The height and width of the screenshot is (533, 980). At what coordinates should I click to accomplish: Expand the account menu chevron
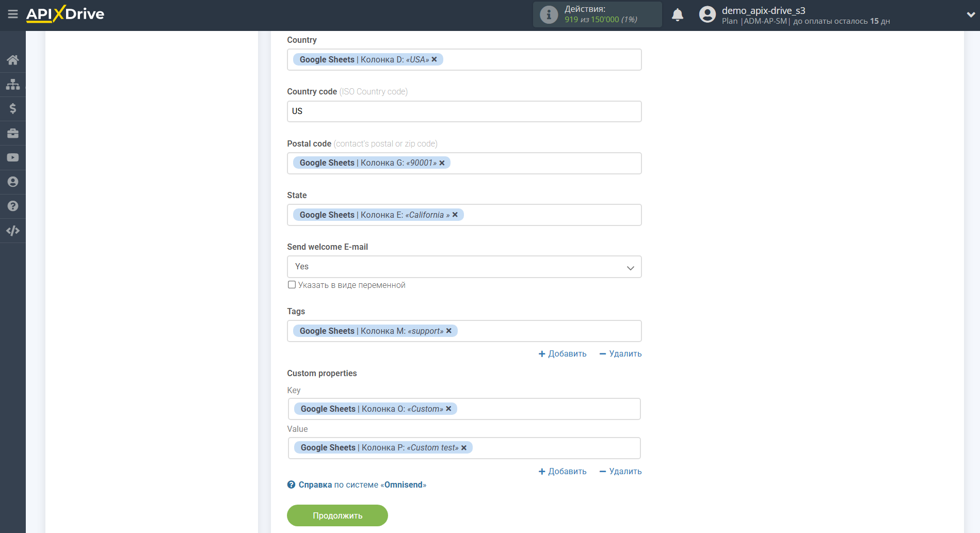click(970, 15)
